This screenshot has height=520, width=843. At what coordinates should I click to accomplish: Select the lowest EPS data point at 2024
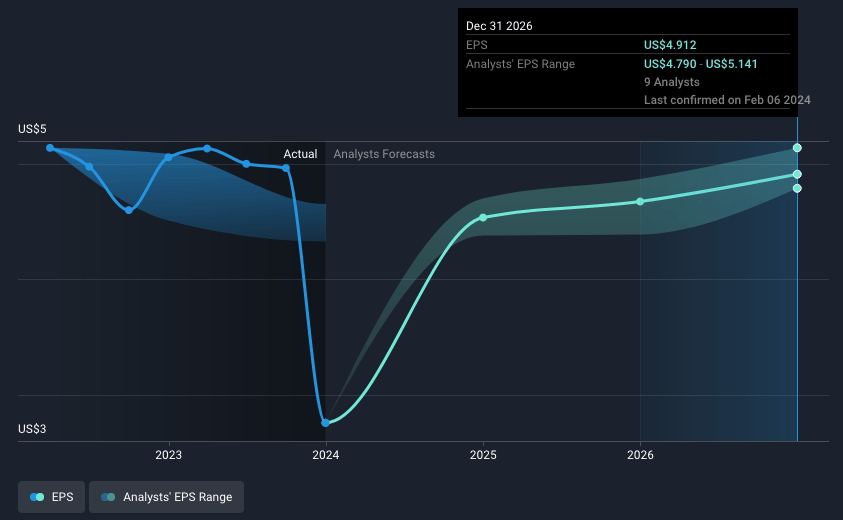(326, 423)
